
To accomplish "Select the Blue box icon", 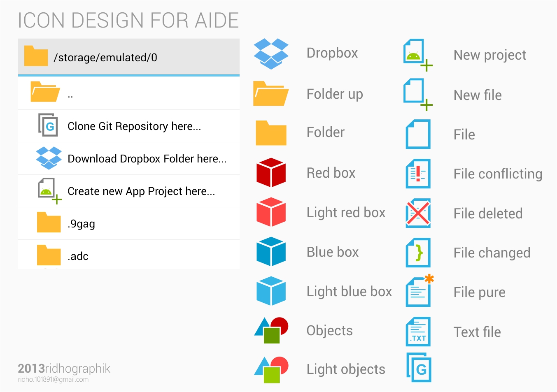I will pyautogui.click(x=271, y=251).
